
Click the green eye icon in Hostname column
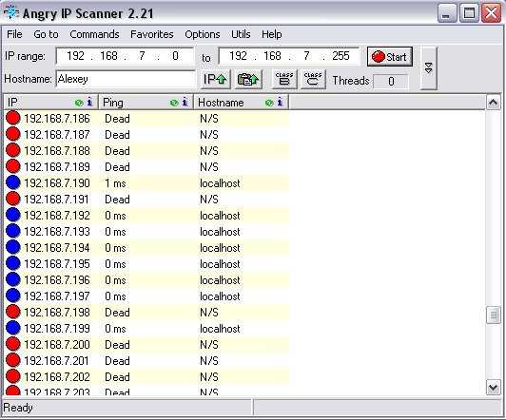tap(269, 103)
